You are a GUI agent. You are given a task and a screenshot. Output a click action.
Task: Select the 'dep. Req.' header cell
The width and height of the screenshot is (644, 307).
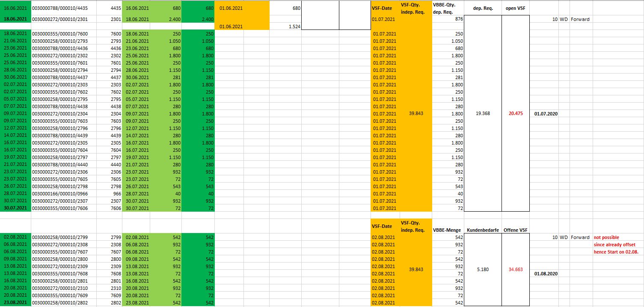[482, 8]
